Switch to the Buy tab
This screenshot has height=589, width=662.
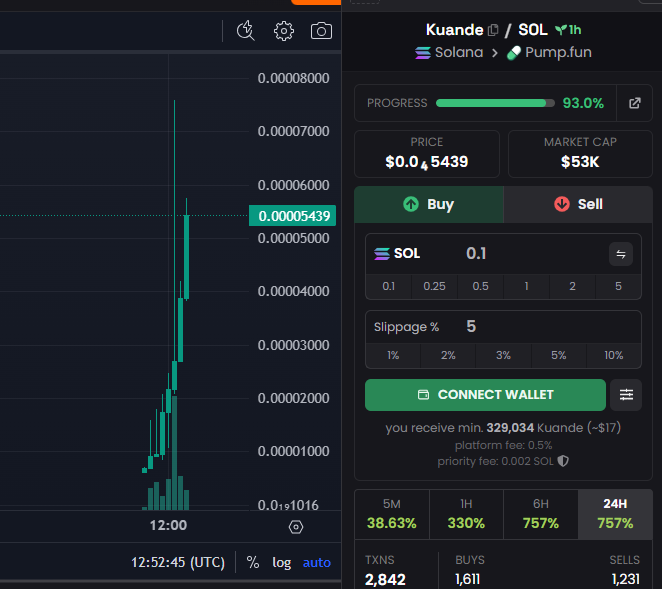429,204
